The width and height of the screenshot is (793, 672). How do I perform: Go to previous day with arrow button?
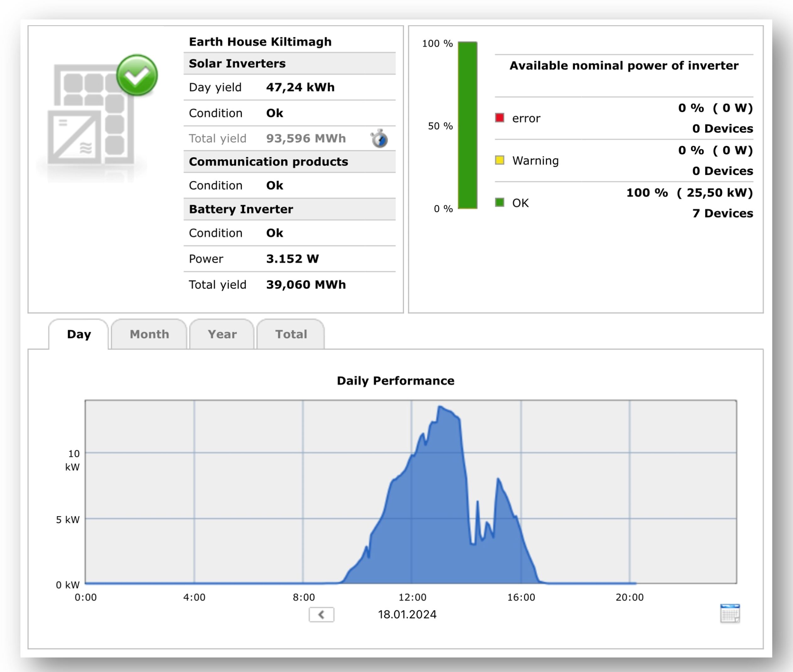pyautogui.click(x=321, y=615)
